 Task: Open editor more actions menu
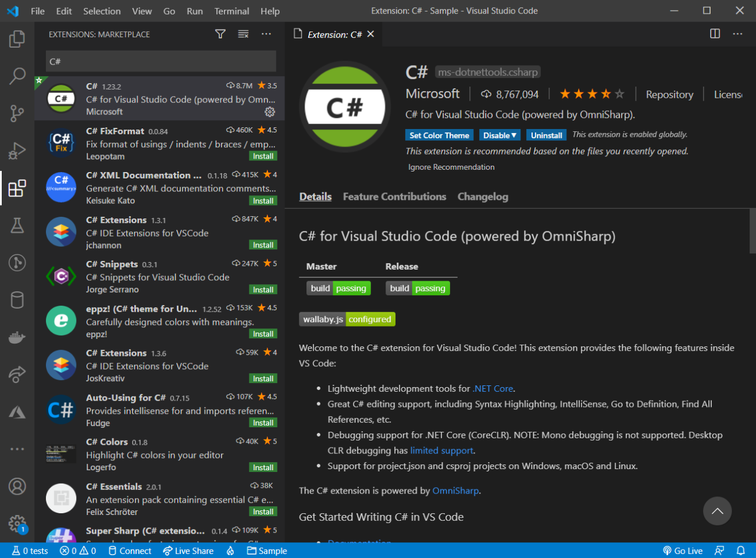coord(737,34)
